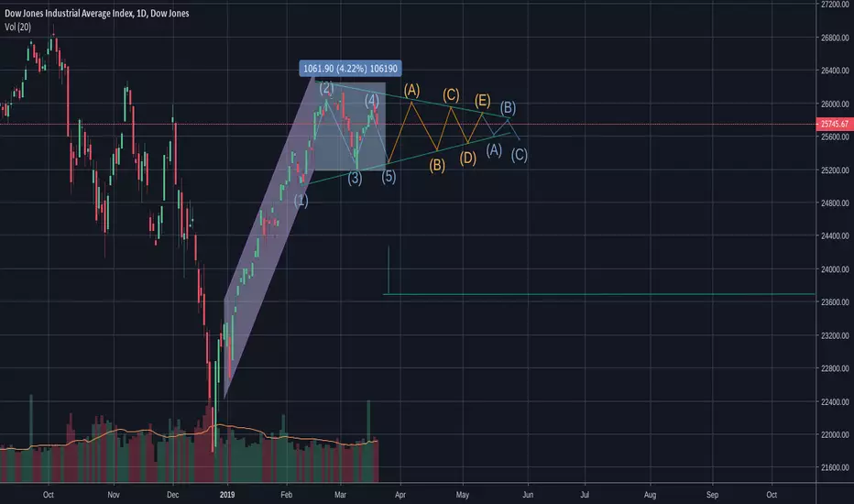Click the gray wave label (3)
Screen dimensions: 854x504
[356, 178]
